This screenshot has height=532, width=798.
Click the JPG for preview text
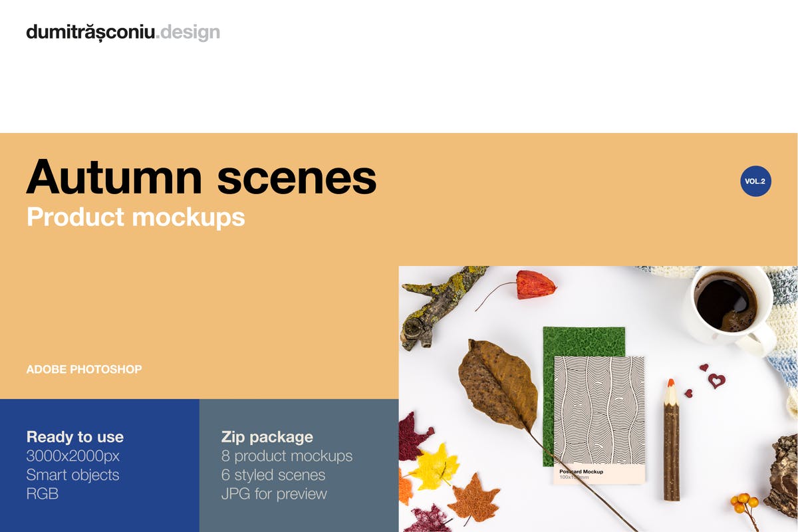click(274, 494)
